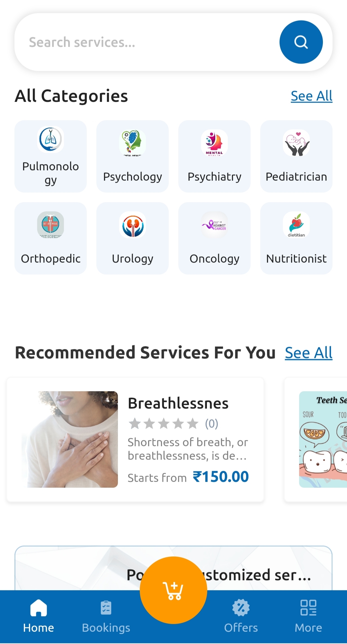The height and width of the screenshot is (644, 347).
Task: Open the Psychiatry mental health icon
Action: 214,143
